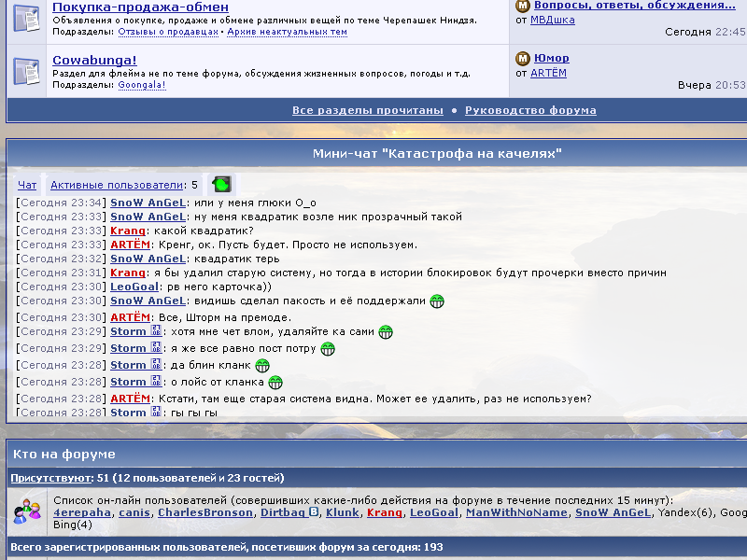
Task: Click 'Вчера 20:53' timestamp text
Action: 712,85
